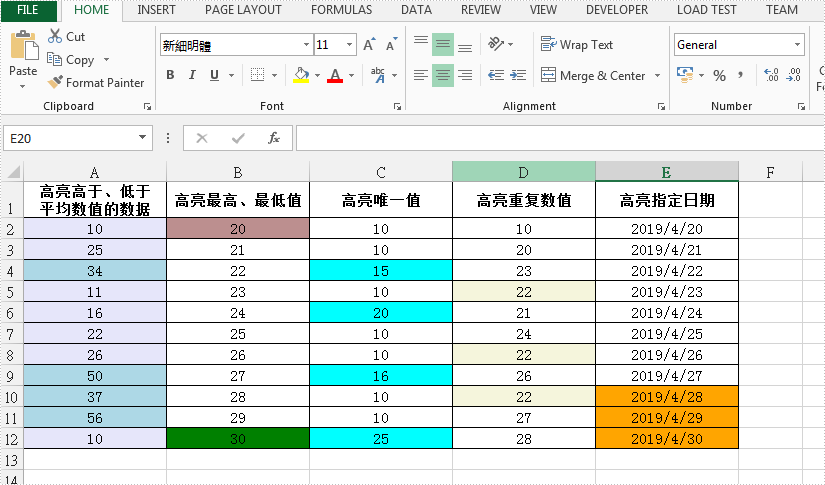Image resolution: width=825 pixels, height=485 pixels.
Task: Toggle Bold formatting
Action: coord(170,76)
